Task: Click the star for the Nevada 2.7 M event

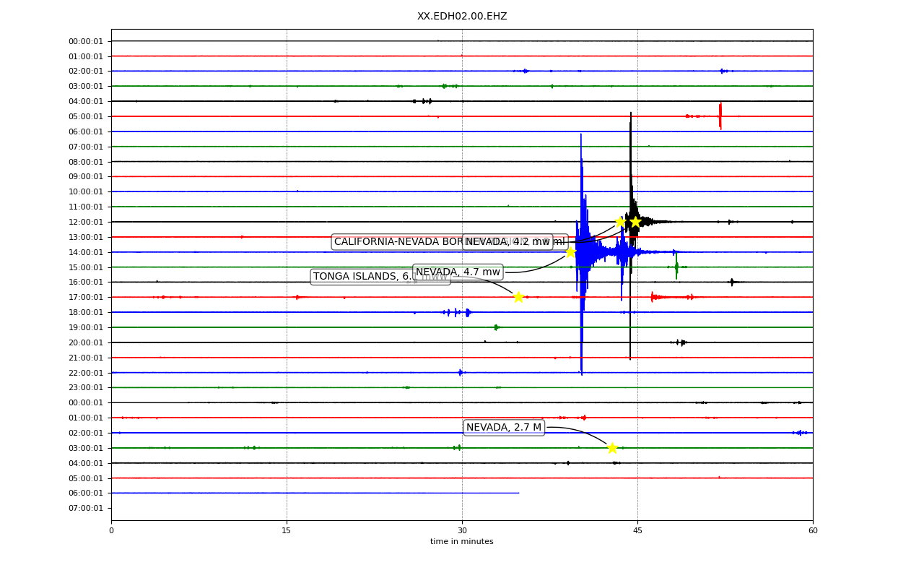Action: point(612,448)
